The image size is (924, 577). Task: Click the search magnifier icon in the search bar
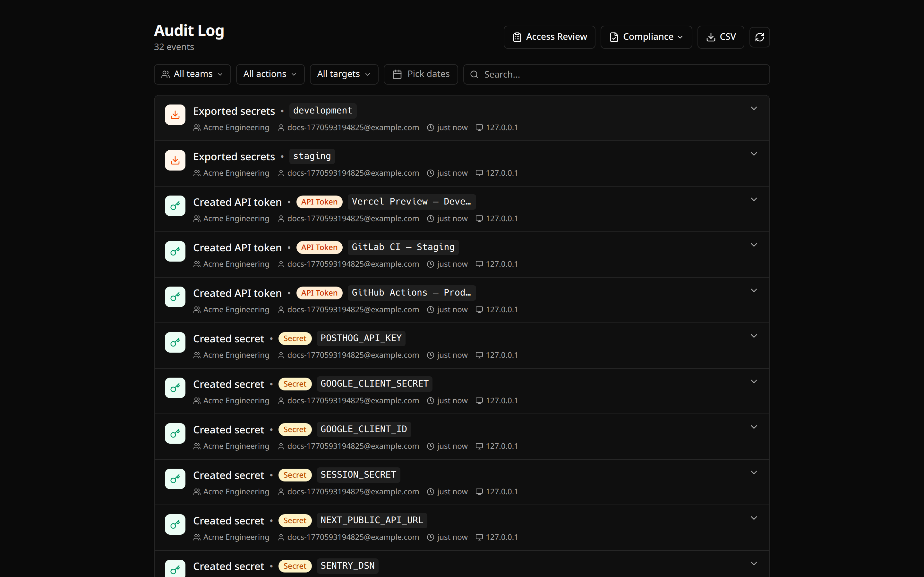tap(474, 74)
